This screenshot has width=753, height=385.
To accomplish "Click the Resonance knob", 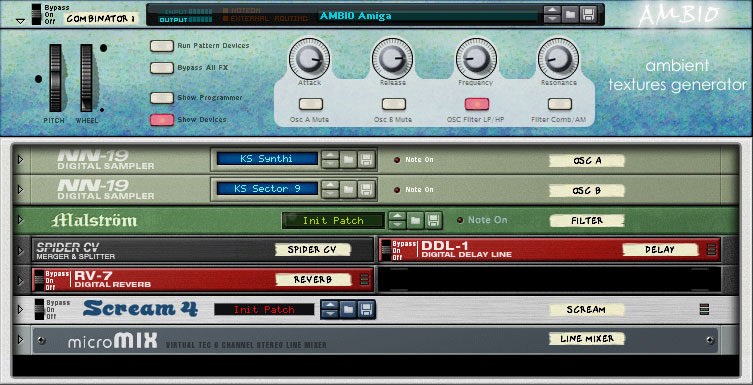I will (558, 59).
